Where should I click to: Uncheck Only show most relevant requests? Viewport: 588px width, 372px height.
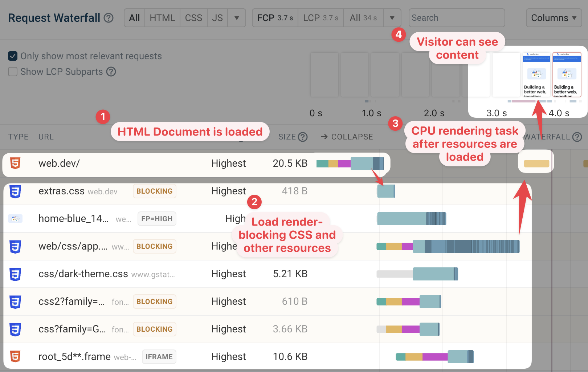point(13,56)
